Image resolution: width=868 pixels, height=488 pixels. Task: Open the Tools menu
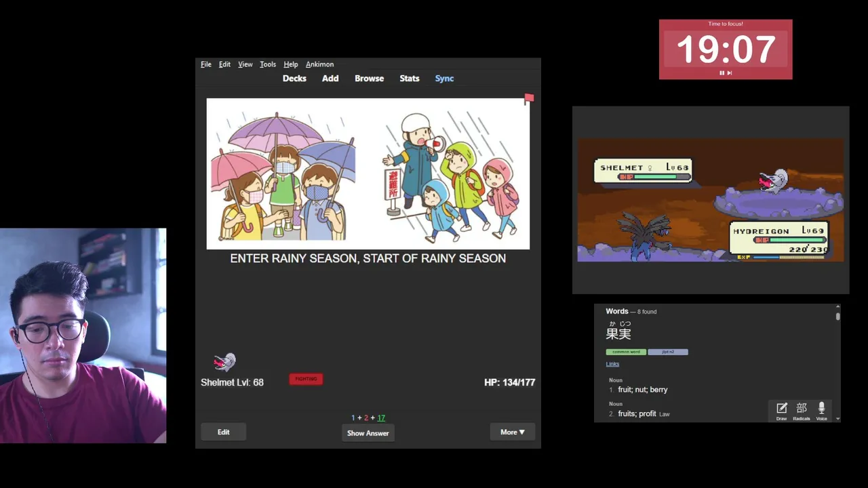pyautogui.click(x=268, y=64)
